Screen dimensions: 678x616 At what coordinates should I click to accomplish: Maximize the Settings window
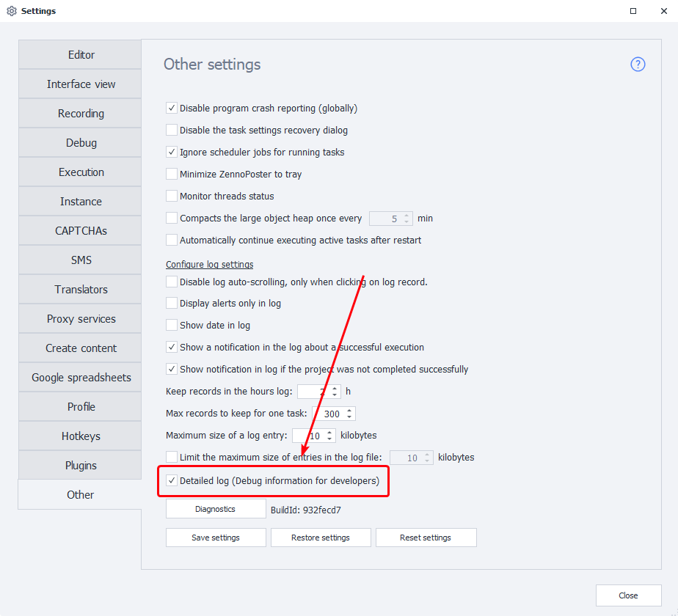point(633,11)
